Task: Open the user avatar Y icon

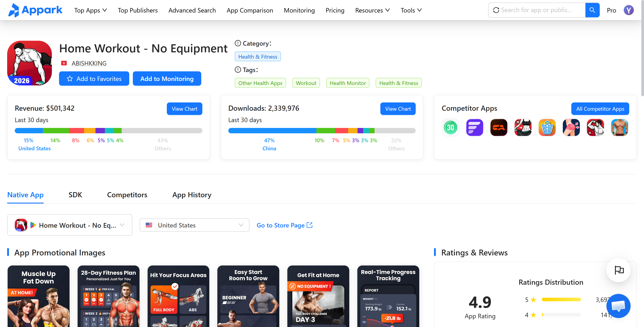Action: pyautogui.click(x=629, y=10)
